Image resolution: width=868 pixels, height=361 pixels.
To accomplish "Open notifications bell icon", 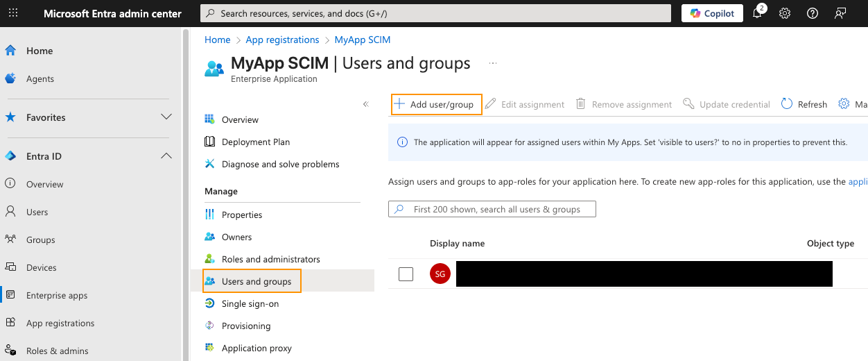I will 758,13.
